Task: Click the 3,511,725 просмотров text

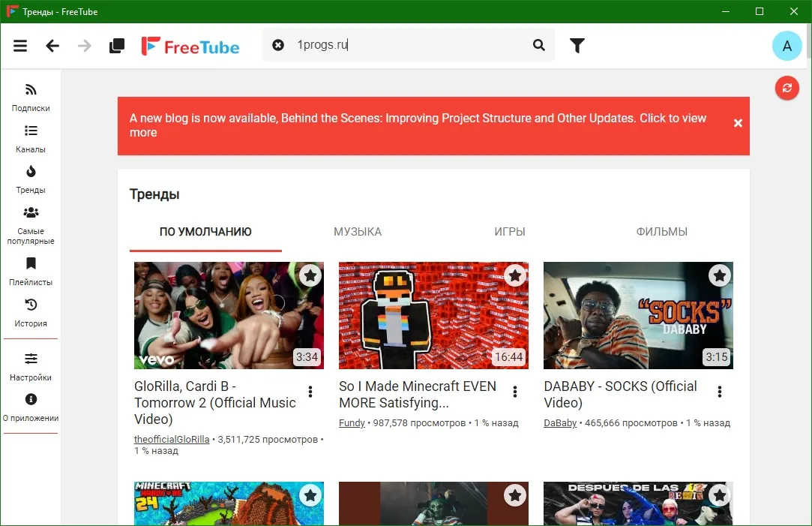Action: (267, 440)
